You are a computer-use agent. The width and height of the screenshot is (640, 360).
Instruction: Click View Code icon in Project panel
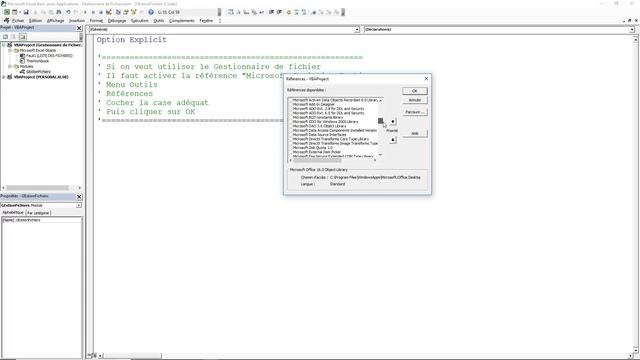(5, 37)
